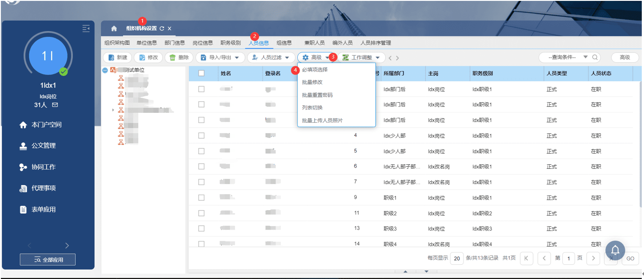Screen dimensions: 644x279
Task: Sort by 所属部门 column header
Action: click(x=394, y=73)
